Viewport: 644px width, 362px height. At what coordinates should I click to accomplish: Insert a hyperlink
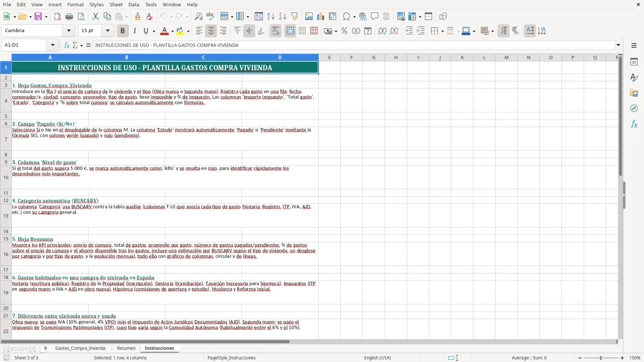pos(363,17)
